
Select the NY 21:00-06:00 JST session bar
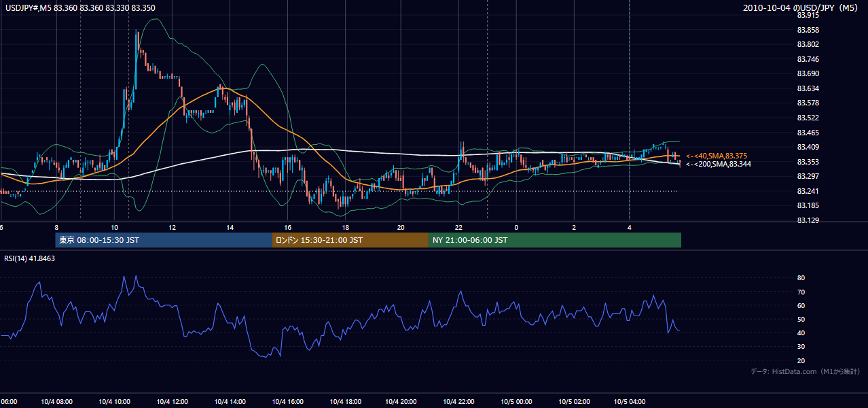pos(555,240)
